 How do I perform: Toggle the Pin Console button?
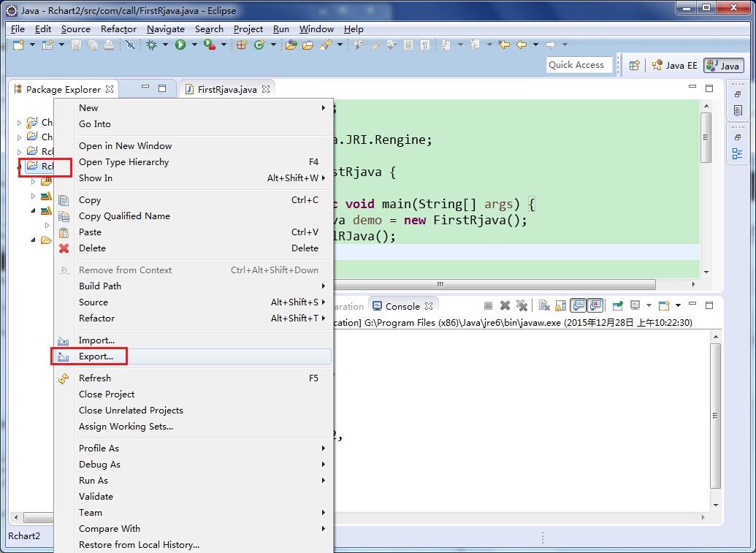tap(618, 305)
